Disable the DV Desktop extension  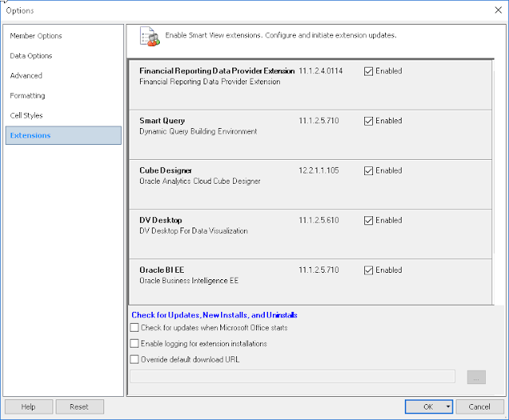[368, 220]
